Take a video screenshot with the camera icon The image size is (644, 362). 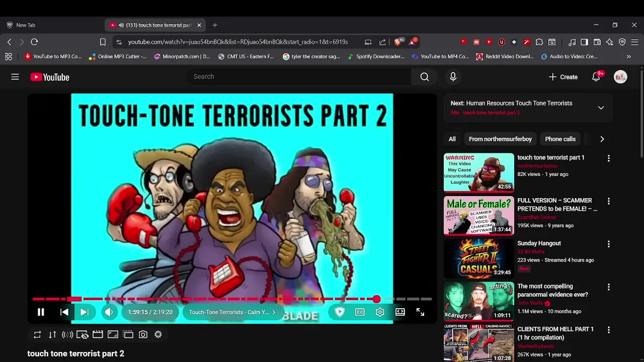[x=143, y=334]
